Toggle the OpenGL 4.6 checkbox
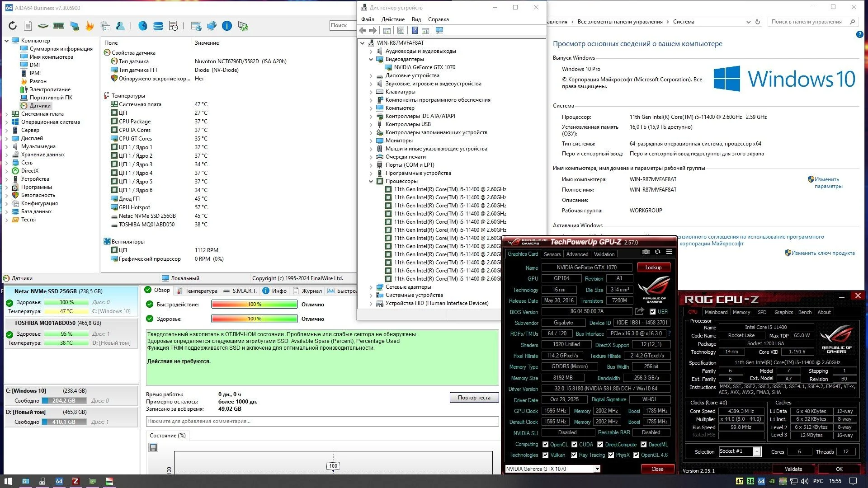The height and width of the screenshot is (488, 868). click(x=636, y=455)
